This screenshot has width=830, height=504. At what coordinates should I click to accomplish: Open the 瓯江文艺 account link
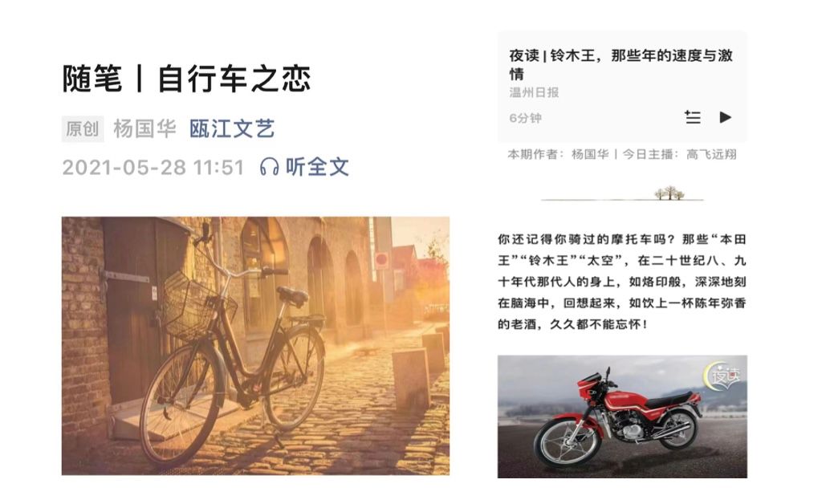[232, 128]
